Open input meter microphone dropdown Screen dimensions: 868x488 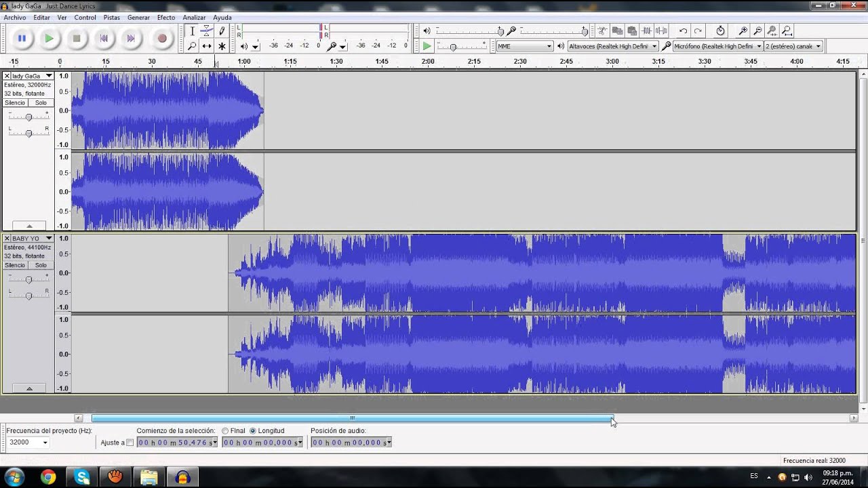click(342, 47)
